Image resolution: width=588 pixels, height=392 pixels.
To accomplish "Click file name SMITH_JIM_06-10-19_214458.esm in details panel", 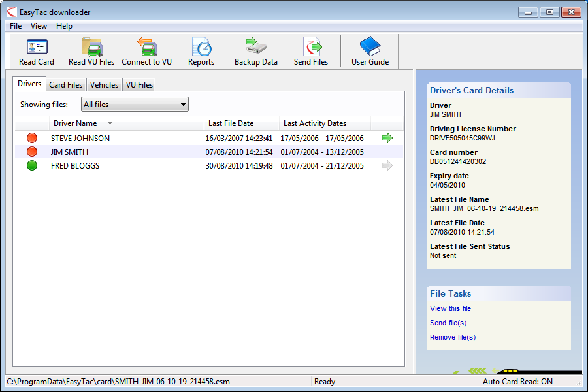I will [484, 208].
